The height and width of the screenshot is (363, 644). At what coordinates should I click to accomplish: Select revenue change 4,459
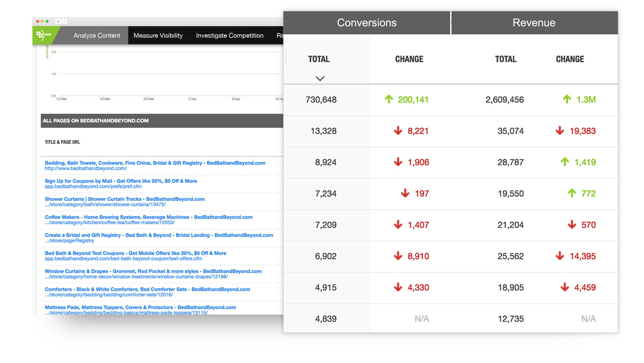tap(585, 287)
